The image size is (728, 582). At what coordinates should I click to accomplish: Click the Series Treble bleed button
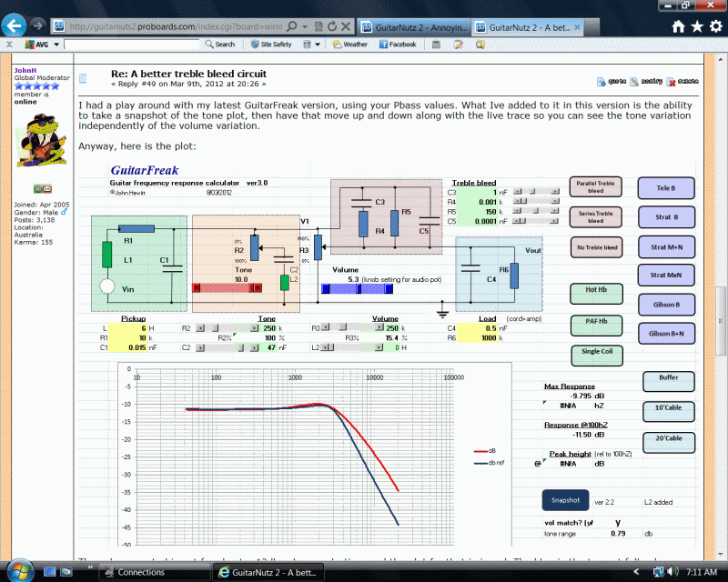pyautogui.click(x=596, y=216)
